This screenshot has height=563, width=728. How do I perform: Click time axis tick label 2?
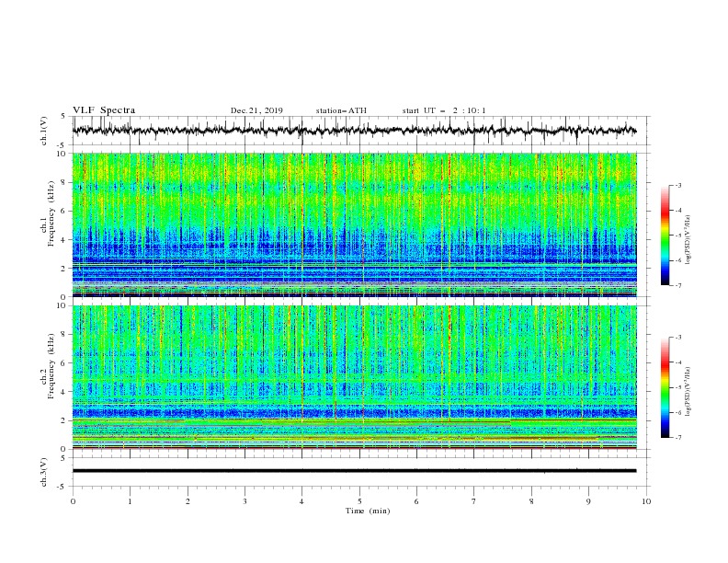pos(188,501)
